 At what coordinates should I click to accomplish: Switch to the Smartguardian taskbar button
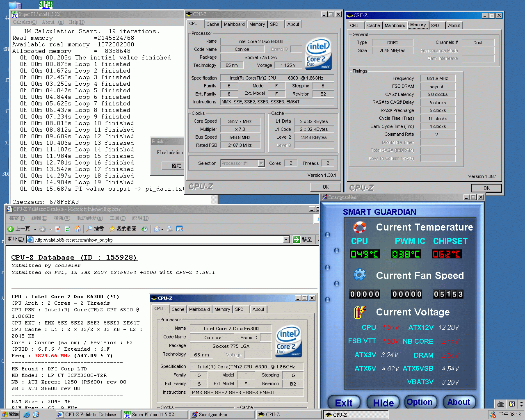coord(222,415)
